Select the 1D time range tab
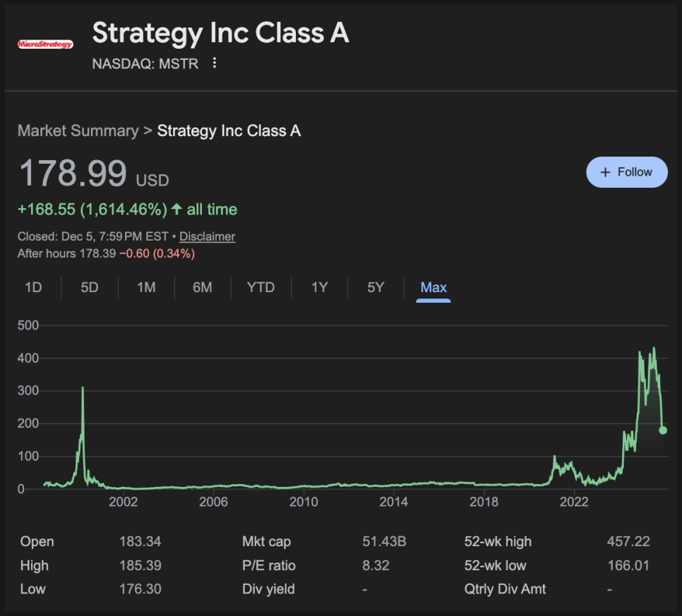 pyautogui.click(x=33, y=287)
